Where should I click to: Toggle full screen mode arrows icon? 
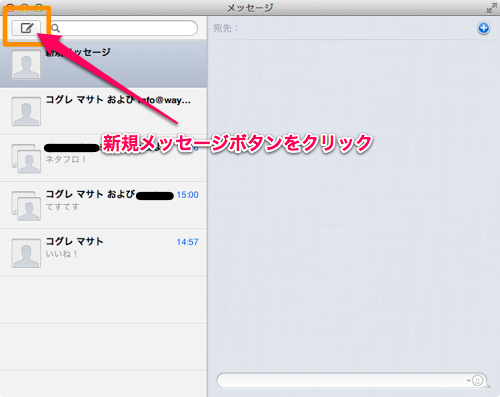[x=491, y=8]
